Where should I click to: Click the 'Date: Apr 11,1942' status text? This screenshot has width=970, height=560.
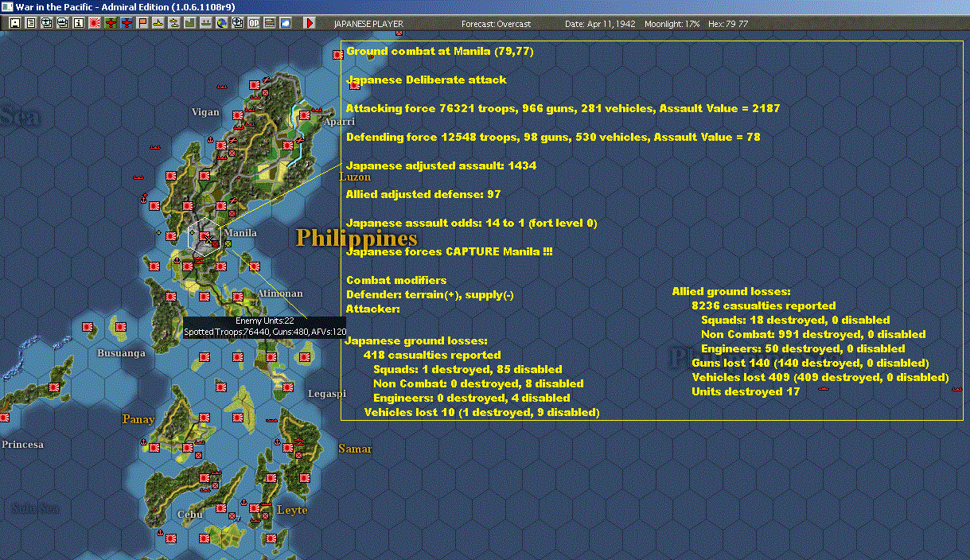click(x=600, y=24)
